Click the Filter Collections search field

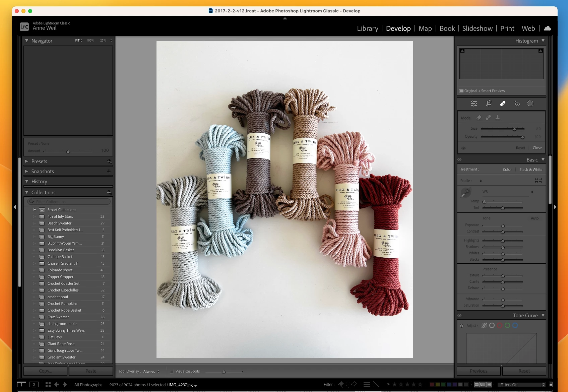pyautogui.click(x=69, y=202)
